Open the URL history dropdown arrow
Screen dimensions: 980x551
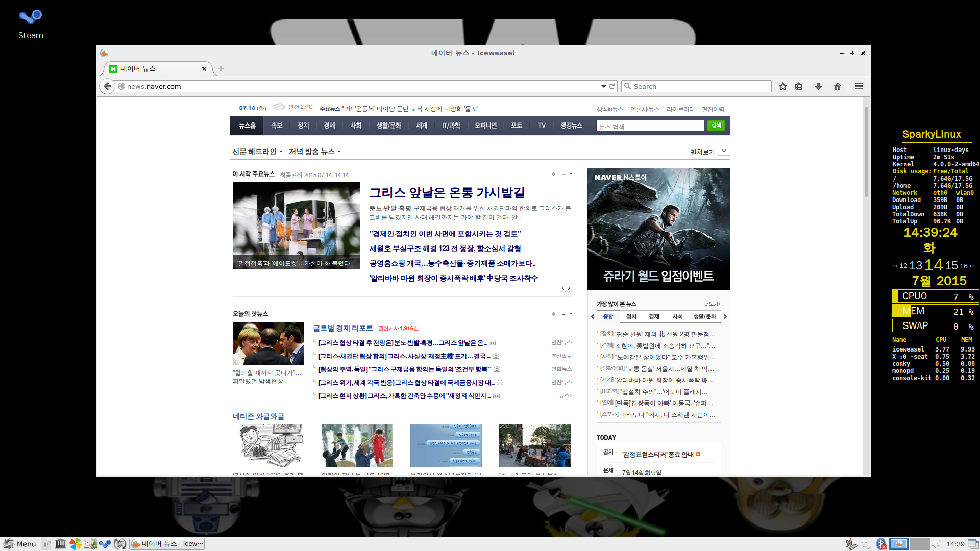pos(603,86)
